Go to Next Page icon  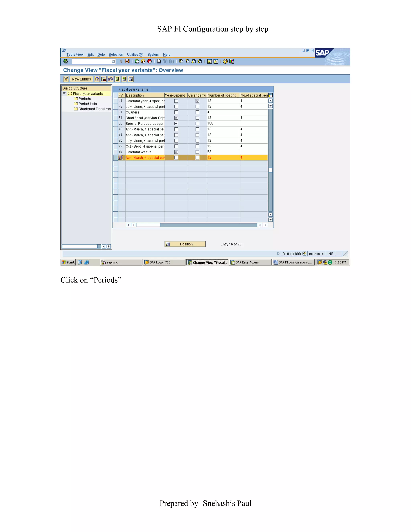pos(194,61)
